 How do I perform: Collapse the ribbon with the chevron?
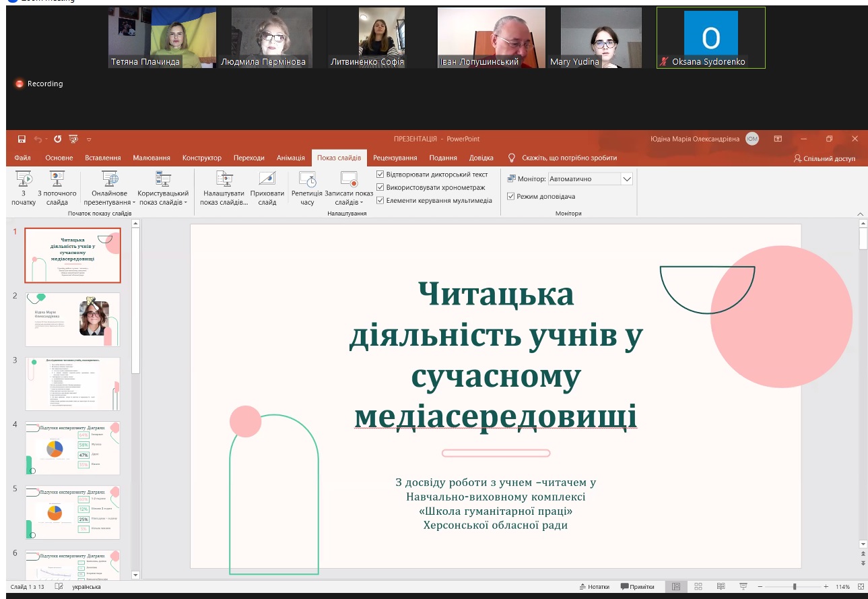860,213
